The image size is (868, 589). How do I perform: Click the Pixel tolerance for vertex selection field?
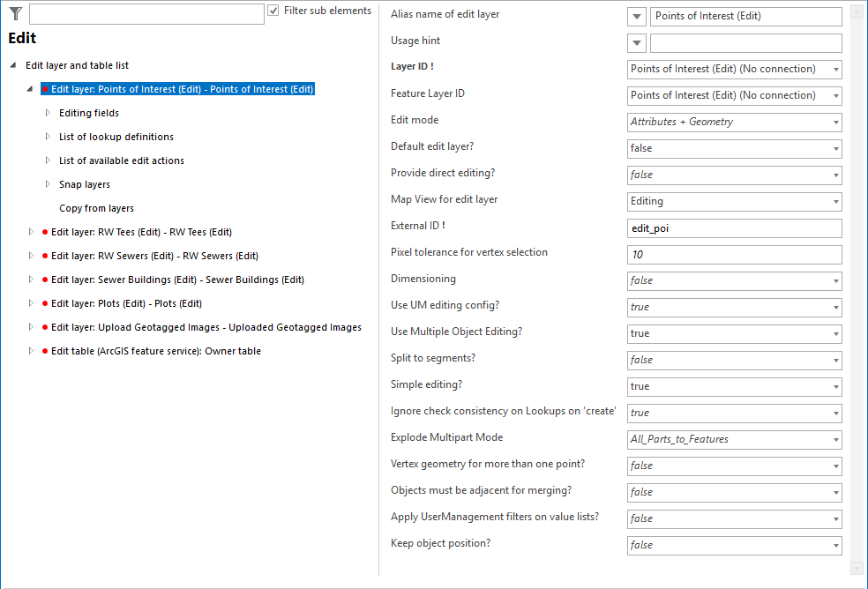point(734,254)
